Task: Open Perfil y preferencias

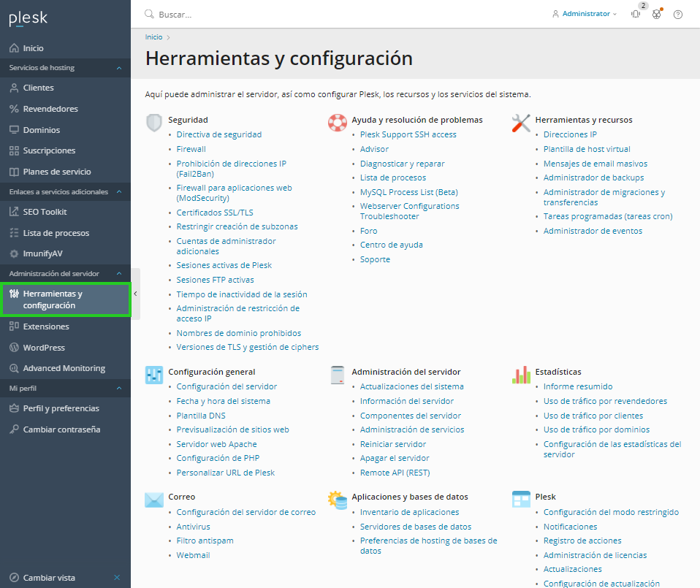Action: tap(61, 408)
